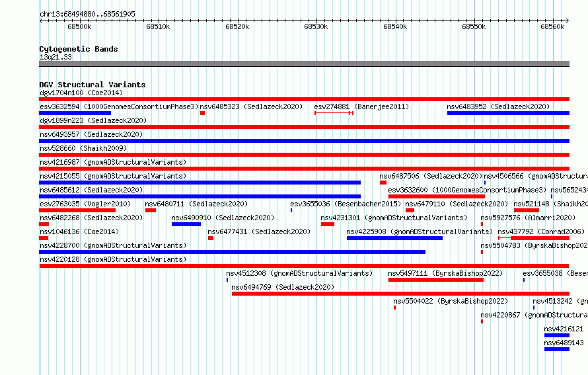Open nsv4231301 (gnomADStructuralVariants) entry

pos(394,218)
